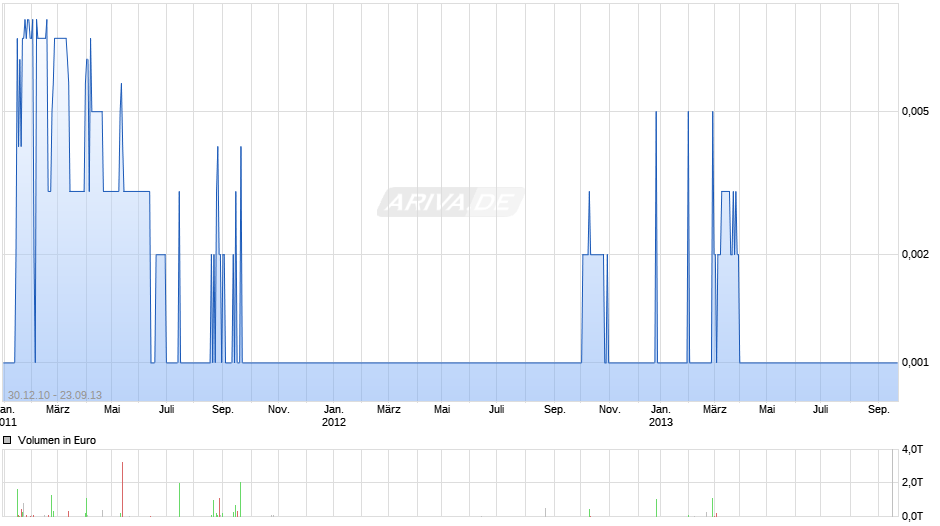The width and height of the screenshot is (940, 526).
Task: Click the Juli label between März and Sep. 2011
Action: pyautogui.click(x=167, y=410)
